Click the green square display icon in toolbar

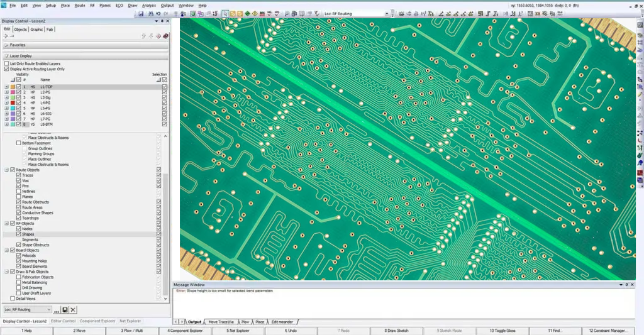click(193, 14)
